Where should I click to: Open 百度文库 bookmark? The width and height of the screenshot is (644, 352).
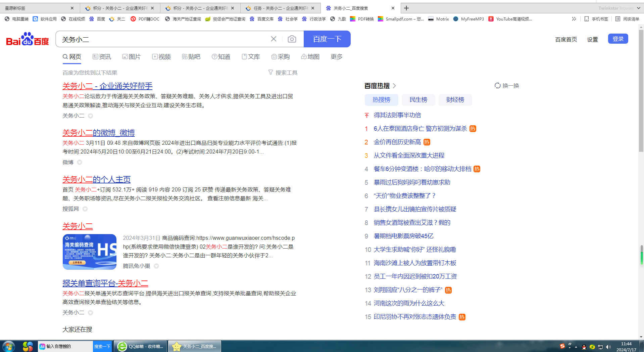(x=261, y=19)
